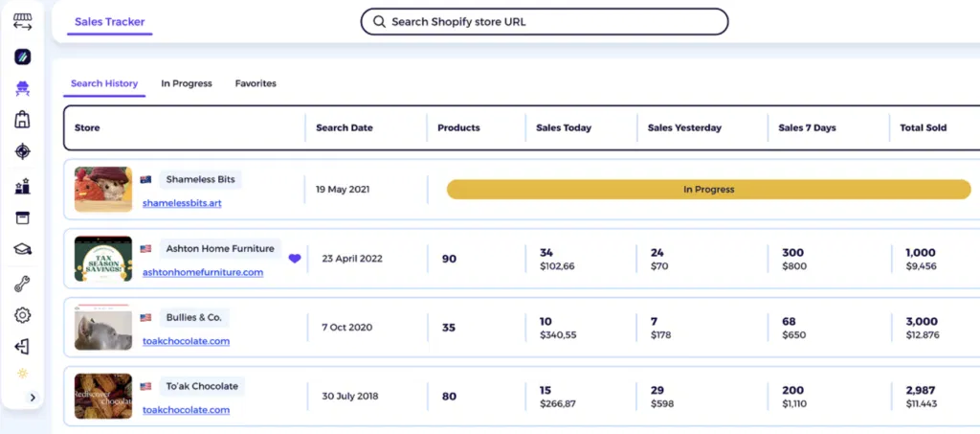
Task: Switch to the Sales Tracker tab
Action: [x=110, y=22]
